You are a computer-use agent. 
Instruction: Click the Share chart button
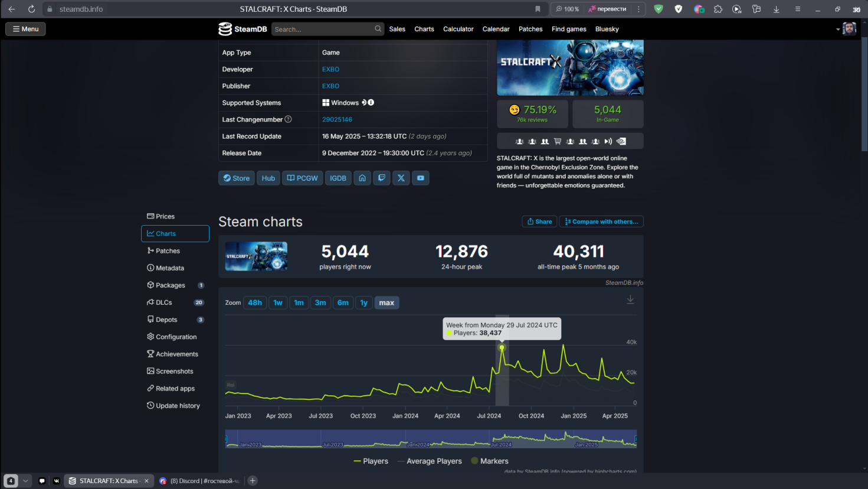point(539,221)
